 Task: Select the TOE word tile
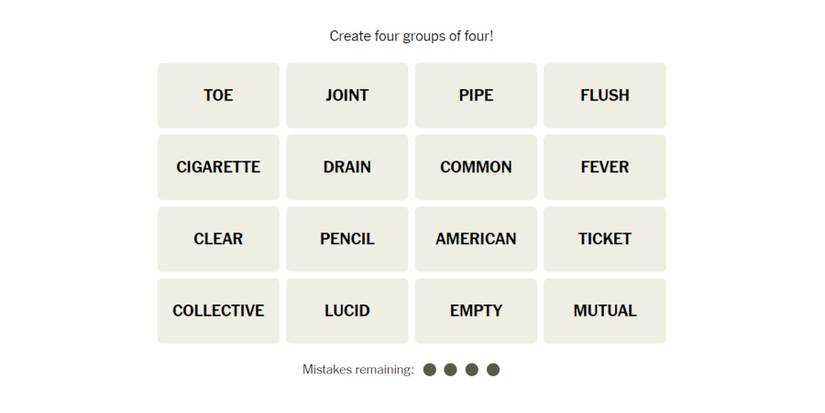[x=218, y=95]
